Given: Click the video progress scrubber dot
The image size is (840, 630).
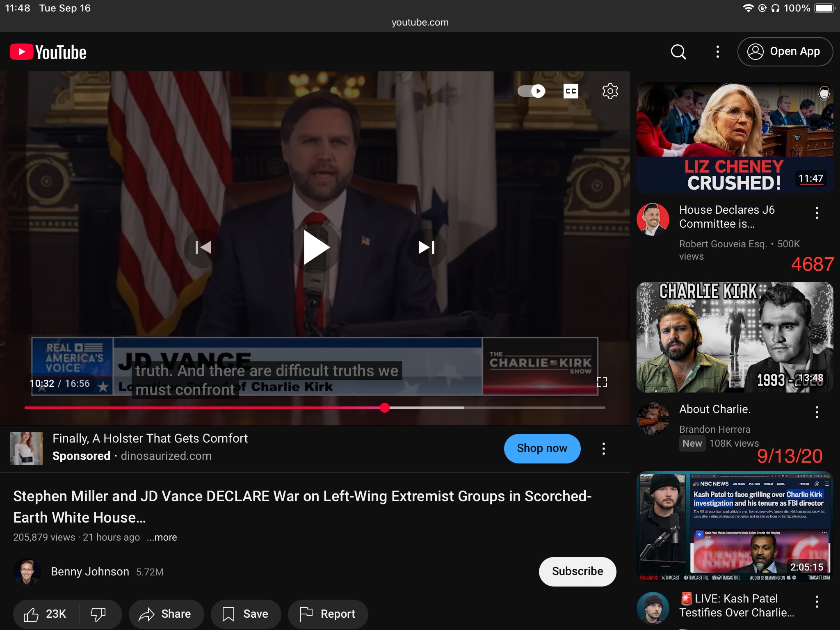Looking at the screenshot, I should pos(384,407).
